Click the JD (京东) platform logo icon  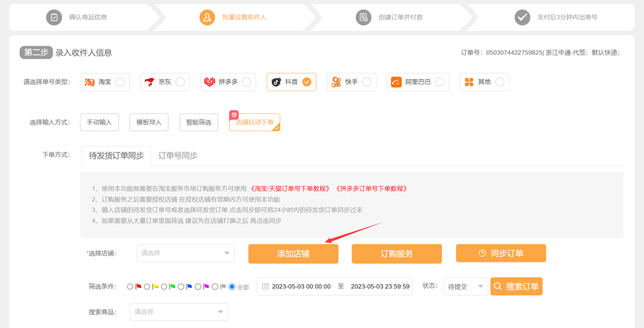point(149,82)
